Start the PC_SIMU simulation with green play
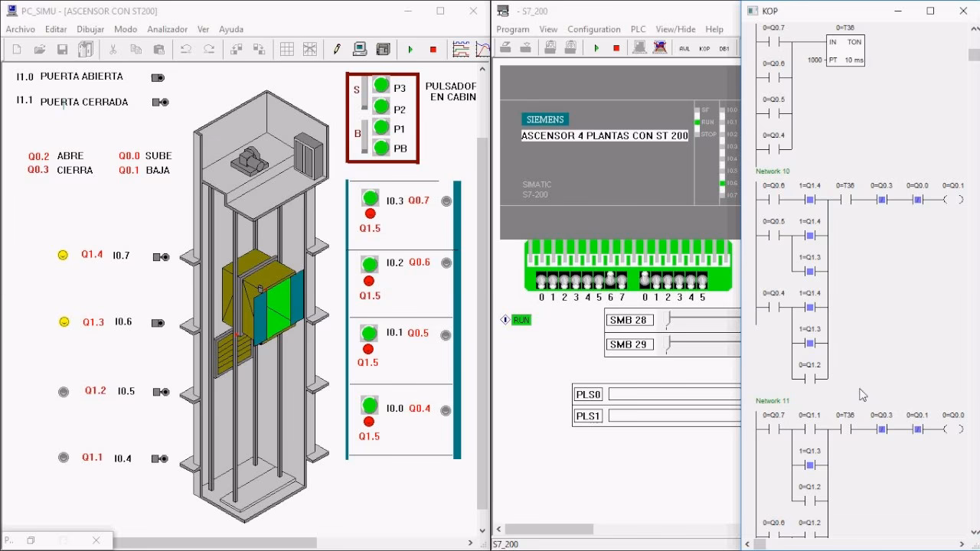The height and width of the screenshot is (551, 980). coord(410,50)
